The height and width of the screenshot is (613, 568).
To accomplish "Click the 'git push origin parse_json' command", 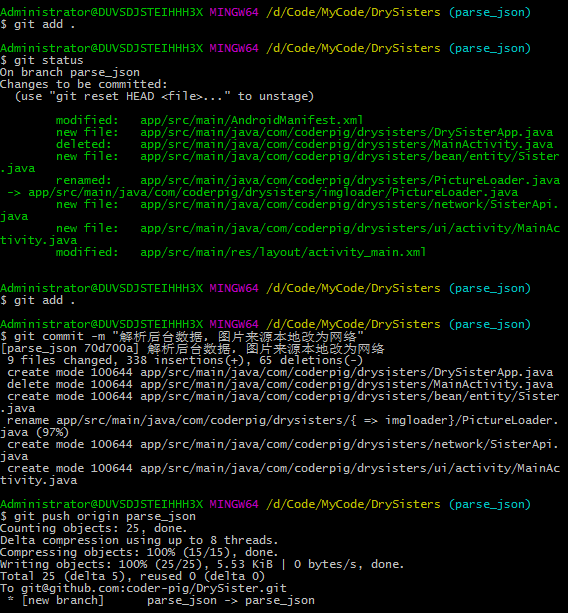I will pos(98,516).
